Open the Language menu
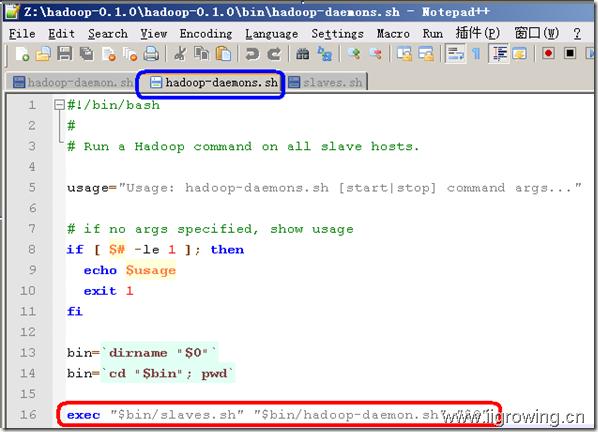Viewport: 598px width, 432px height. pos(272,34)
